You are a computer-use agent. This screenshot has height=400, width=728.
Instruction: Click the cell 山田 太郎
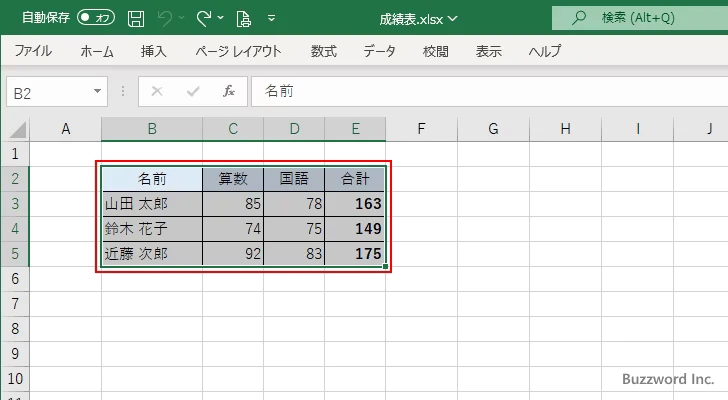pyautogui.click(x=152, y=204)
